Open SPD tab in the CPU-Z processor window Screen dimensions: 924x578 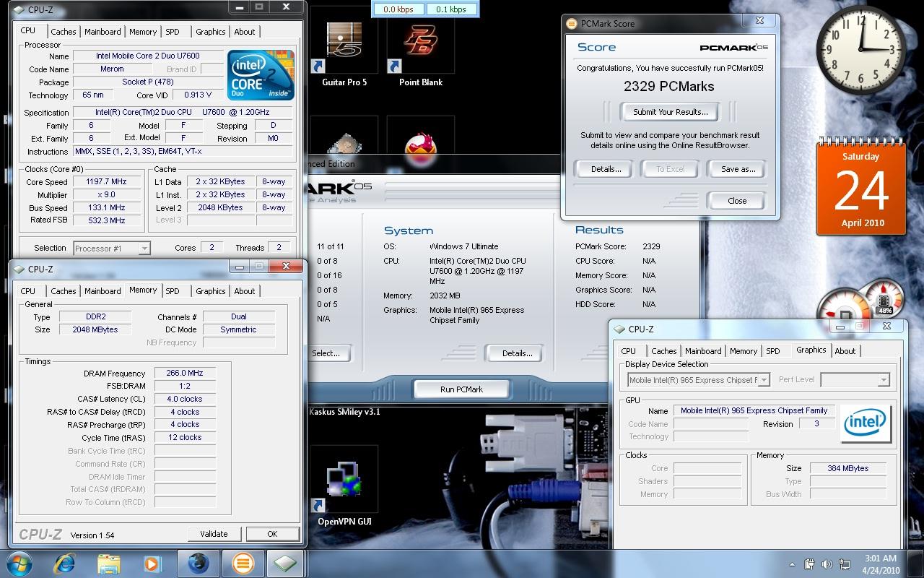click(x=173, y=32)
